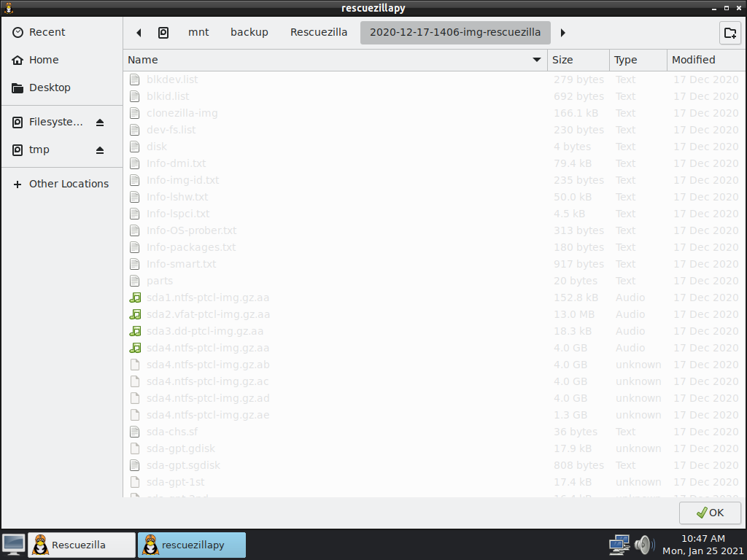Click the create new folder icon

tap(729, 33)
